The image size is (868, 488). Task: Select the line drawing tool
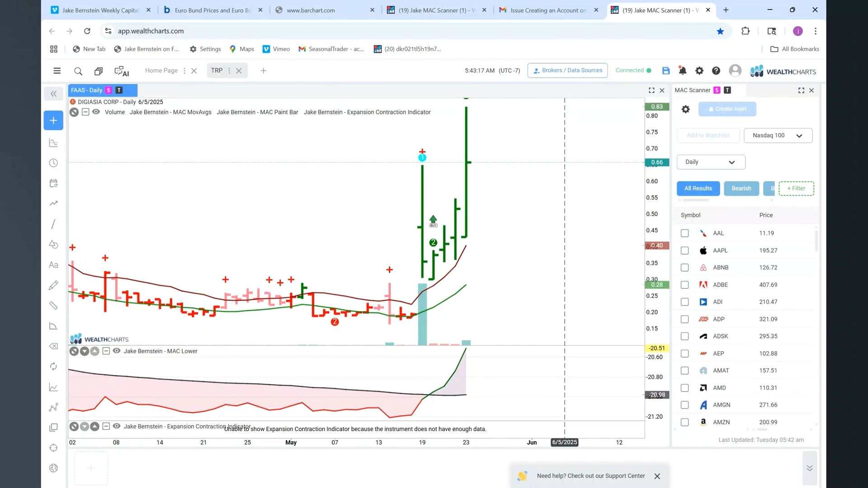tap(53, 224)
